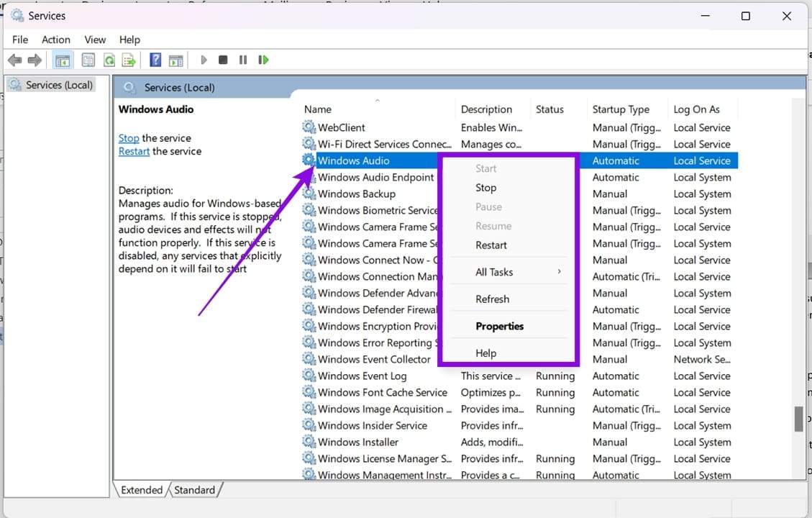Screen dimensions: 812x518
Task: Select Windows Defender Firewall row
Action: pos(520,309)
